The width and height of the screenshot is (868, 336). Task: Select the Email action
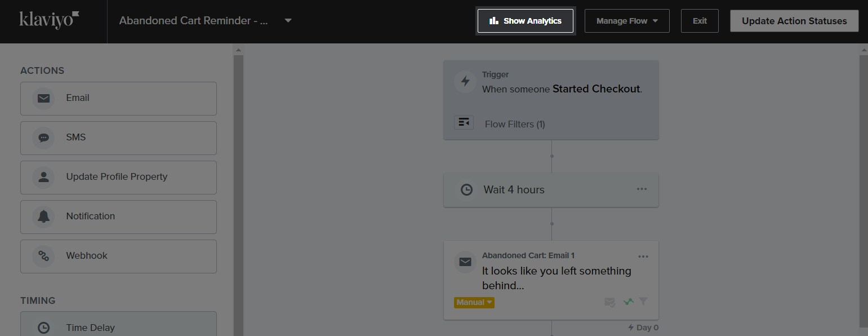click(118, 99)
